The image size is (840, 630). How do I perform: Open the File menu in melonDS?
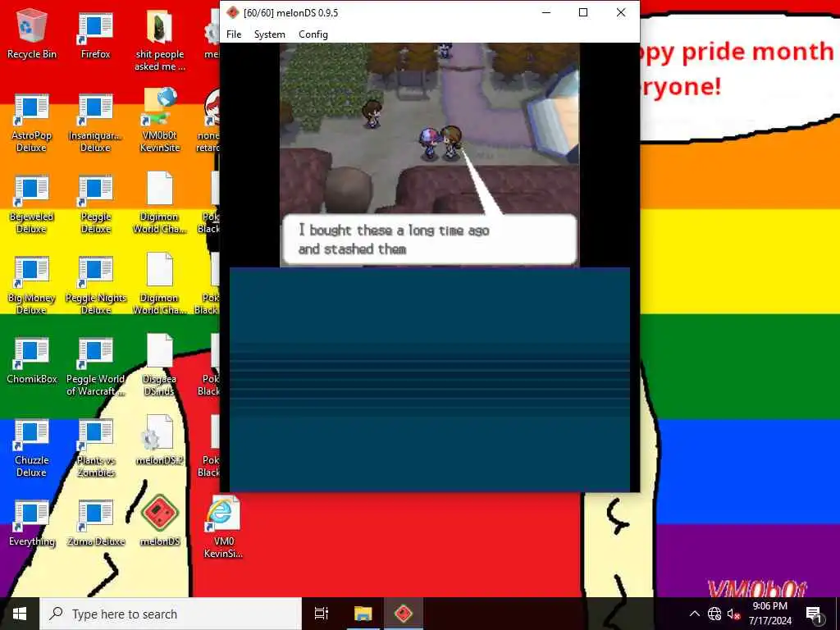[x=234, y=34]
